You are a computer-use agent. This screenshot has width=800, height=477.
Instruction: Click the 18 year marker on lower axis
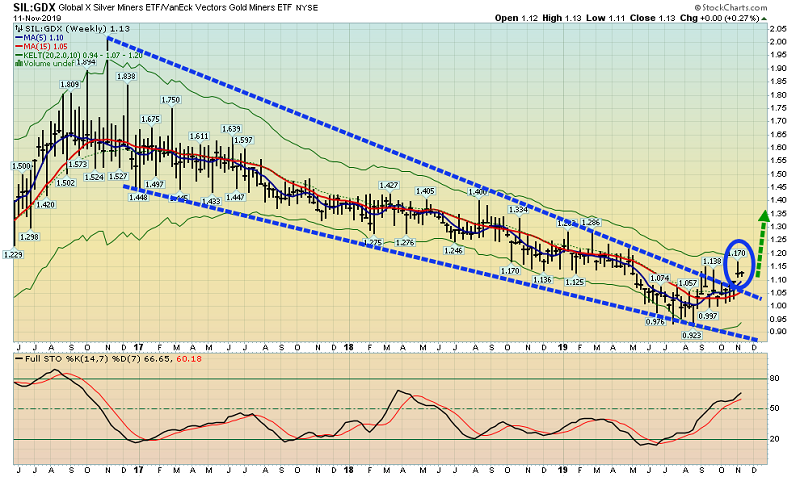pyautogui.click(x=348, y=470)
